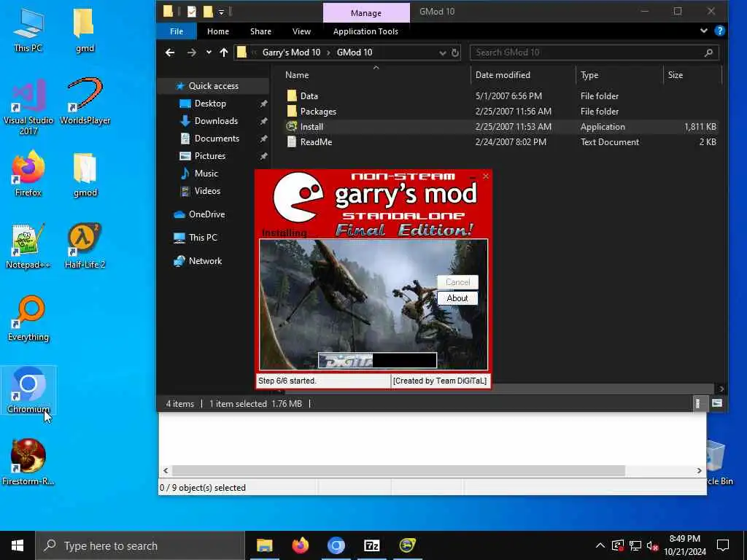
Task: Click Cancel button in installer
Action: (x=457, y=282)
